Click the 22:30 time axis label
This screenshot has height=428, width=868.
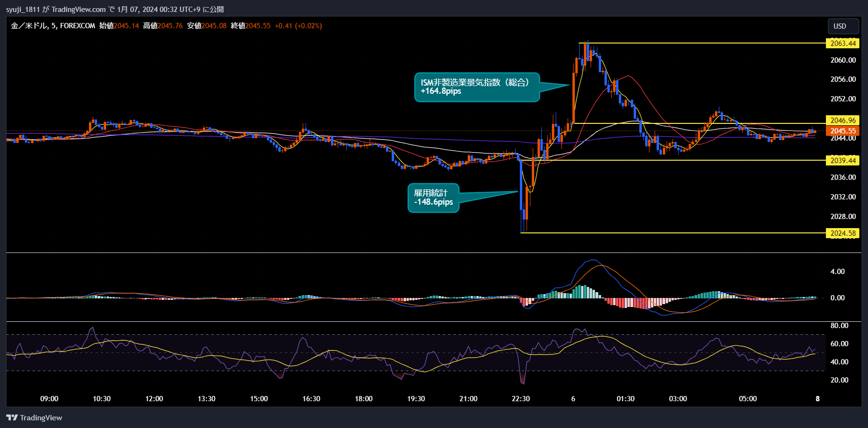tap(521, 399)
